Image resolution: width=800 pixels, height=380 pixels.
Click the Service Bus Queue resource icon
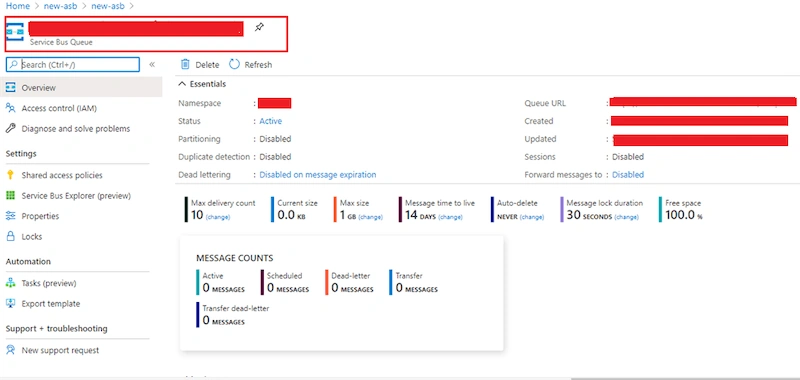14,31
